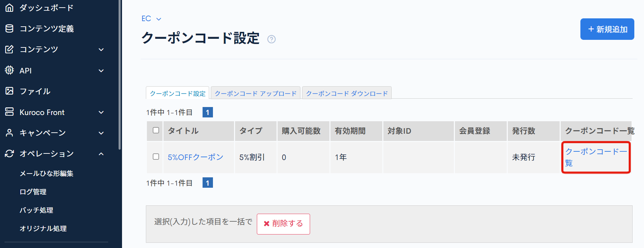Check the 5%OFFクーポン row checkbox

156,157
